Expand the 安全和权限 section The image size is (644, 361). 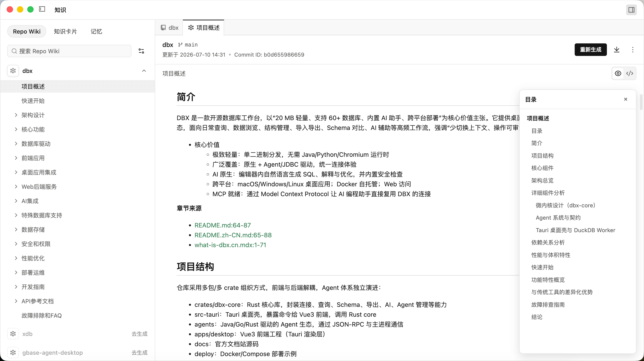pyautogui.click(x=16, y=244)
